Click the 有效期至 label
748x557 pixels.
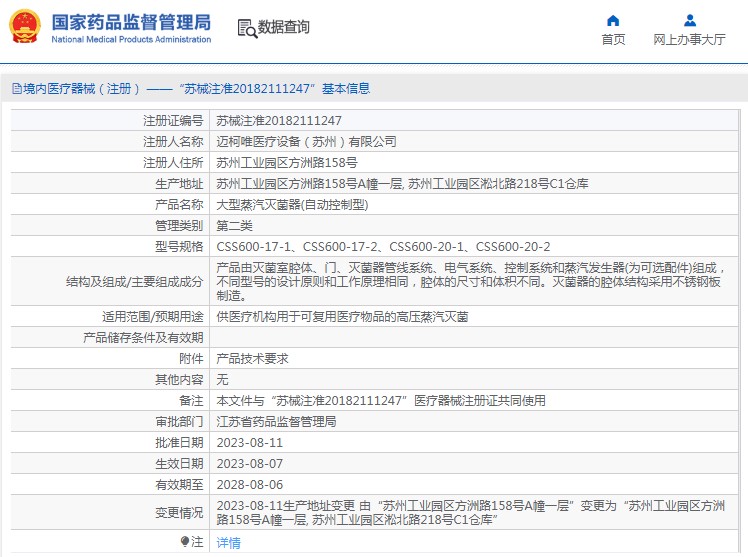[x=179, y=485]
